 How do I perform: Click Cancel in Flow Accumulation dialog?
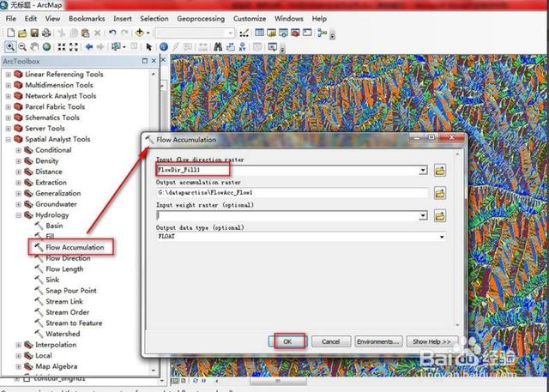331,341
